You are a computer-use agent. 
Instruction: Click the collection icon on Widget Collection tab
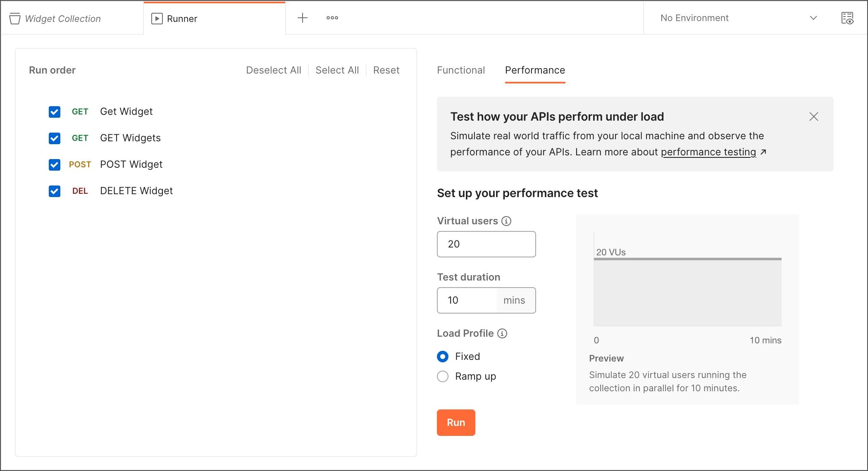pyautogui.click(x=14, y=18)
